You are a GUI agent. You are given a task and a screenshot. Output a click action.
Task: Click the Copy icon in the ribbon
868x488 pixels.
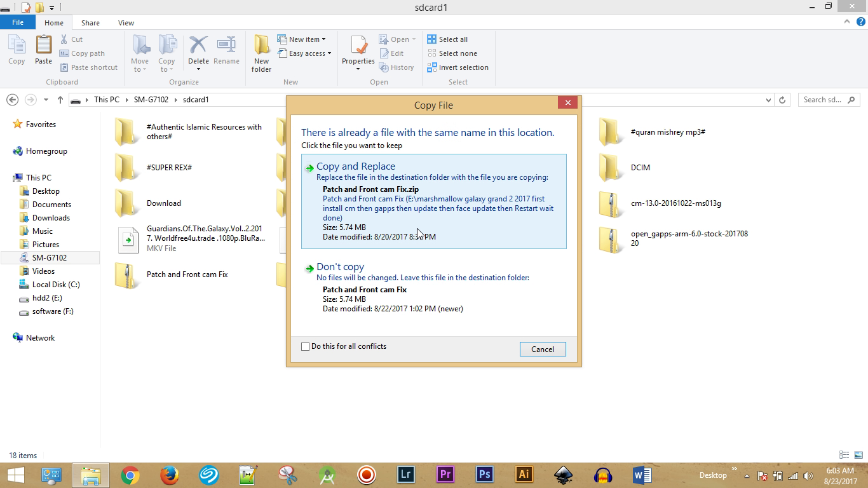17,50
